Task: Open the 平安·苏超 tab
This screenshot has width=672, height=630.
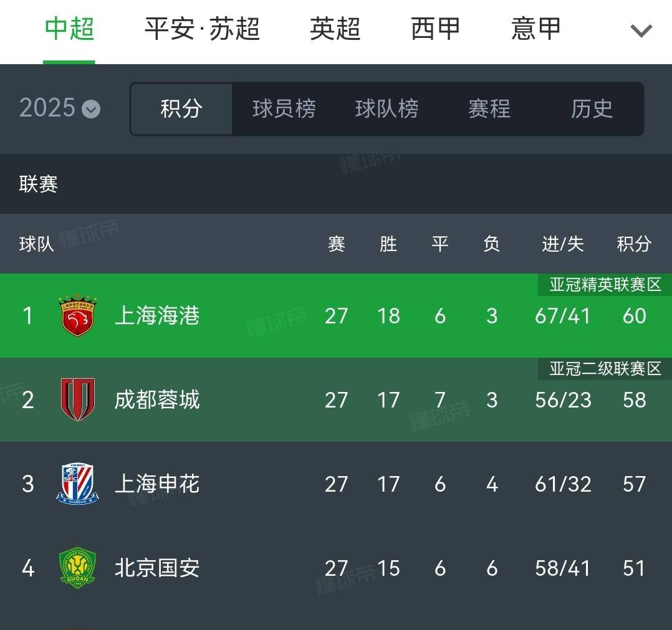Action: click(201, 29)
